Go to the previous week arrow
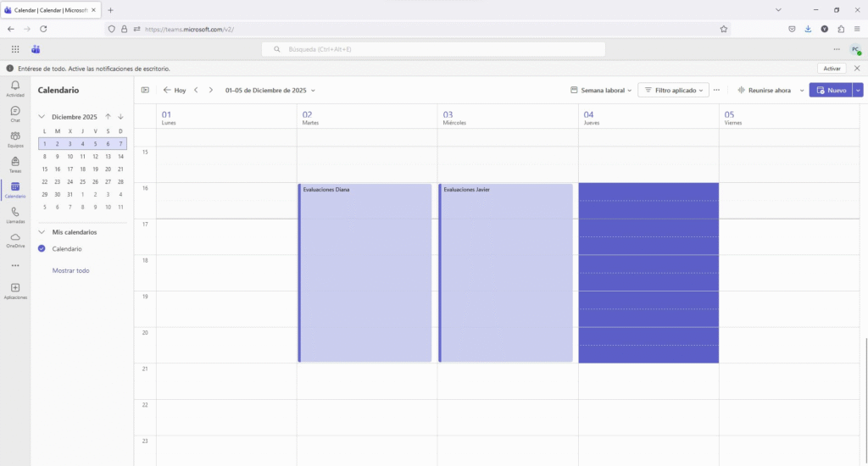This screenshot has width=868, height=466. pos(196,90)
